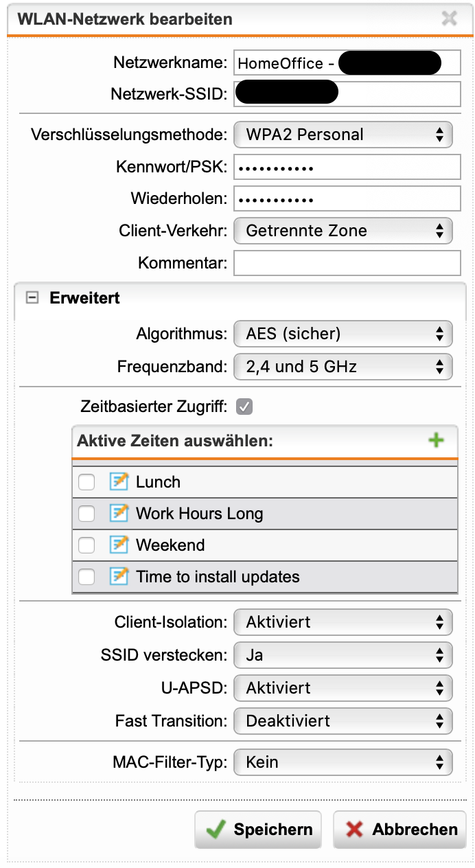Edit the Work Hours Long entry icon
The height and width of the screenshot is (868, 475).
119,514
